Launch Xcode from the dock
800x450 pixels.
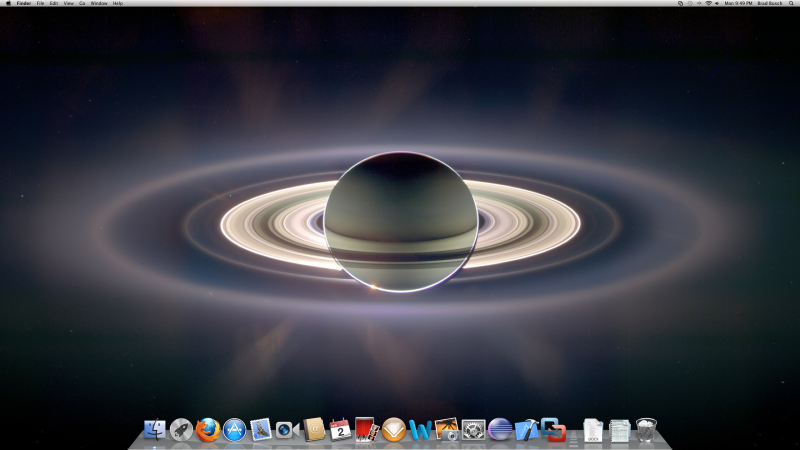pos(526,430)
